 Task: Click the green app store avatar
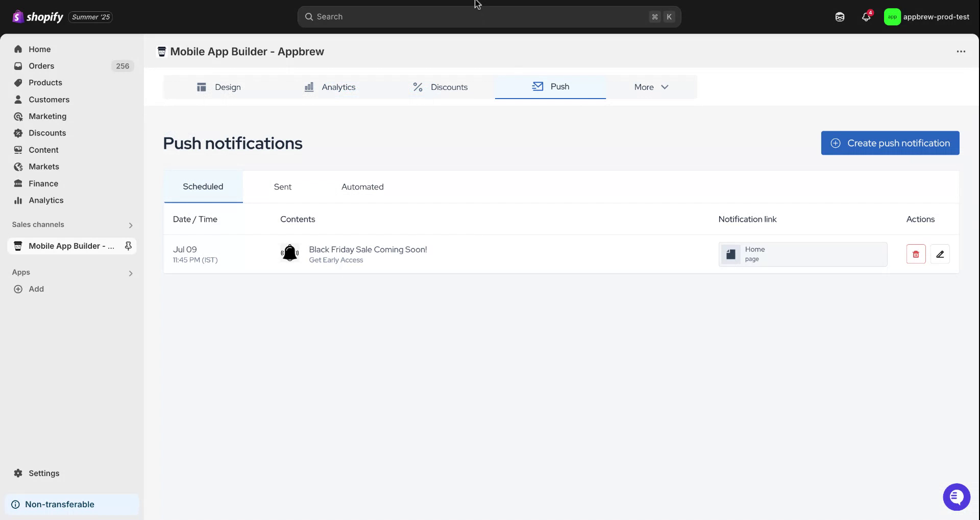click(892, 17)
